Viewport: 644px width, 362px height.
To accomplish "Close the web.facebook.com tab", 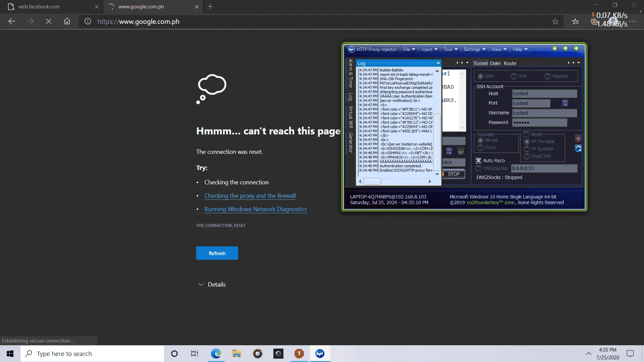I will coord(97,7).
